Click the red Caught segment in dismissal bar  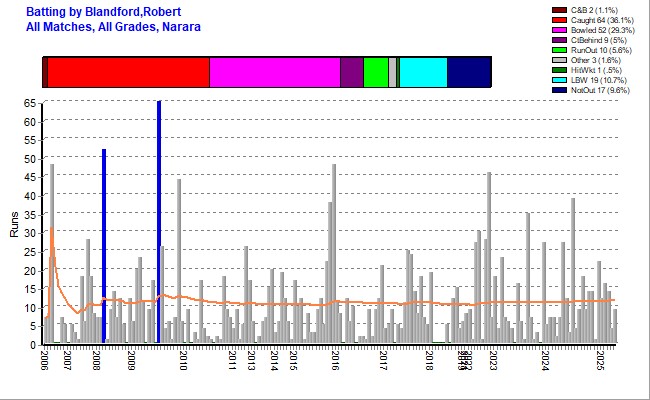[x=128, y=73]
